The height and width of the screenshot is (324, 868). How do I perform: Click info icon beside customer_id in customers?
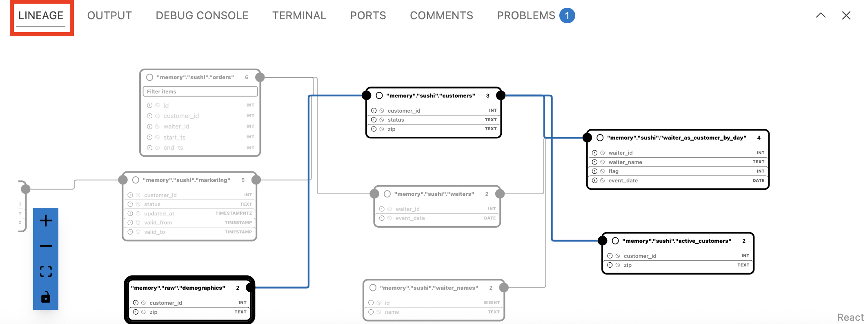pyautogui.click(x=374, y=111)
